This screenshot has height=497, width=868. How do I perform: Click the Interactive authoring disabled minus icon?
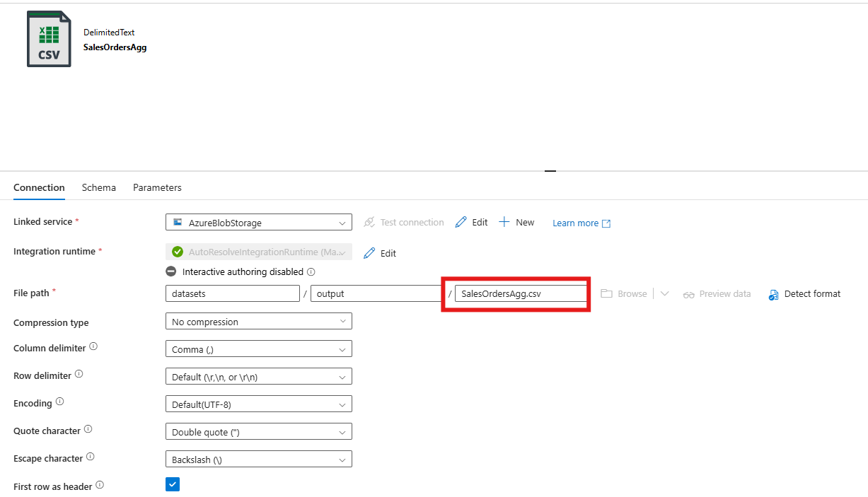[171, 271]
